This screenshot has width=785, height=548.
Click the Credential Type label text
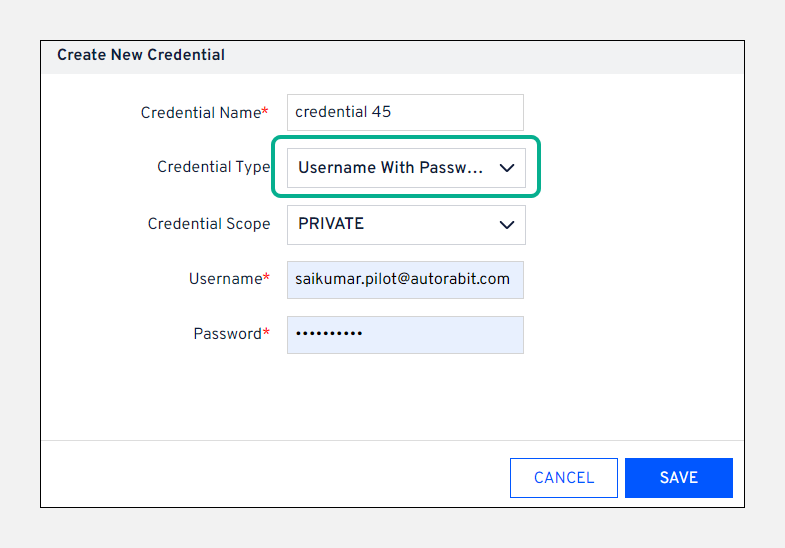coord(213,168)
